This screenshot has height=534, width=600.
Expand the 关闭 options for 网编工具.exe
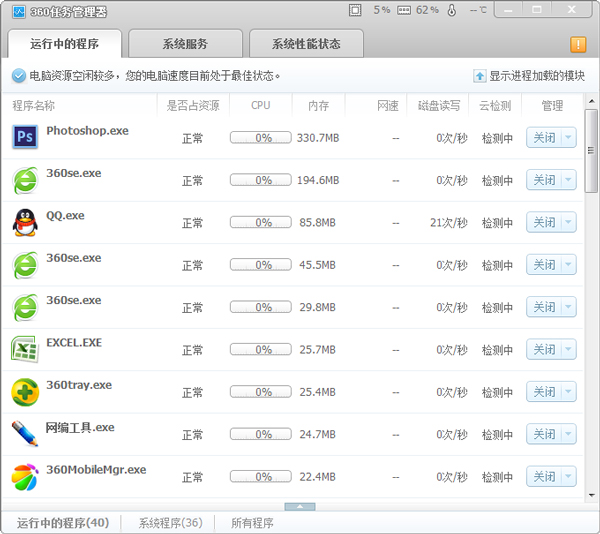pos(569,435)
